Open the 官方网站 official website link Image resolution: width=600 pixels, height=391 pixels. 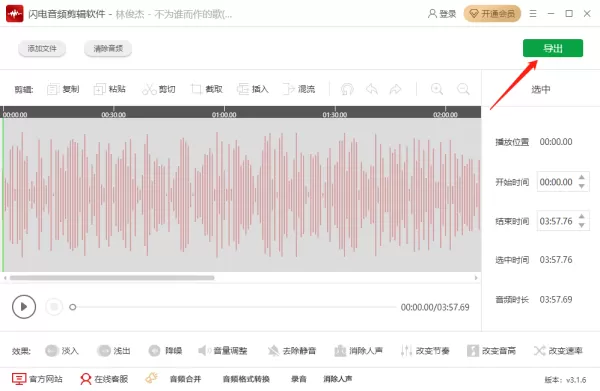coord(37,379)
